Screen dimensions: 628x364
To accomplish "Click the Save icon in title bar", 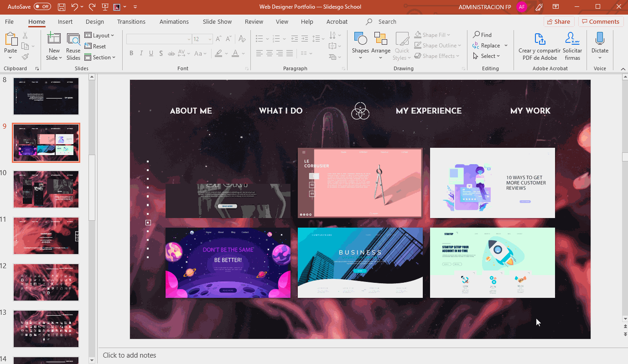I will [62, 7].
